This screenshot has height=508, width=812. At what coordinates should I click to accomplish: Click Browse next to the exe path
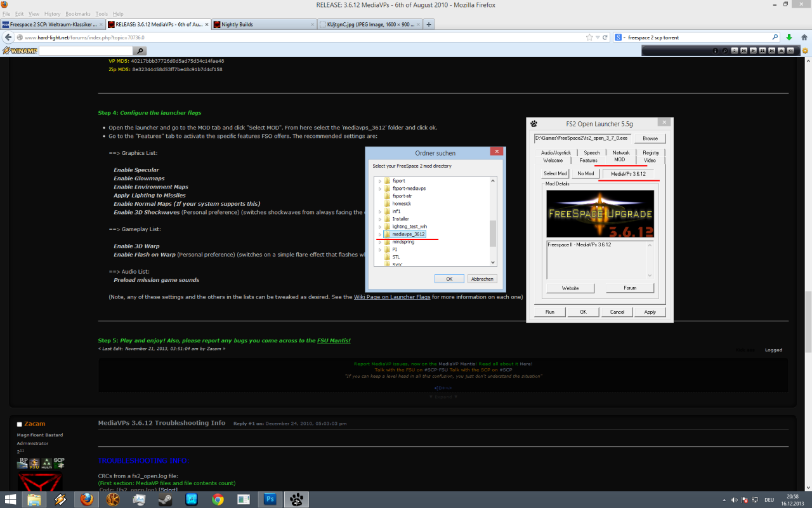coord(650,138)
